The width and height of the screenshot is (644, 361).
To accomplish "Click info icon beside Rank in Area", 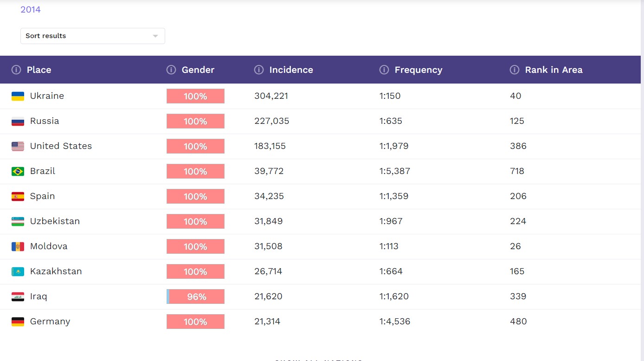I will [x=515, y=70].
